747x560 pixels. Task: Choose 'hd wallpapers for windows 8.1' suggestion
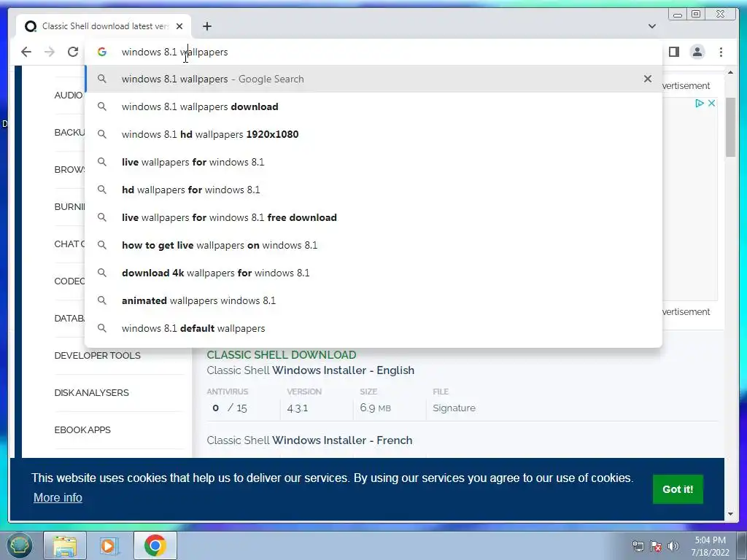pos(373,190)
